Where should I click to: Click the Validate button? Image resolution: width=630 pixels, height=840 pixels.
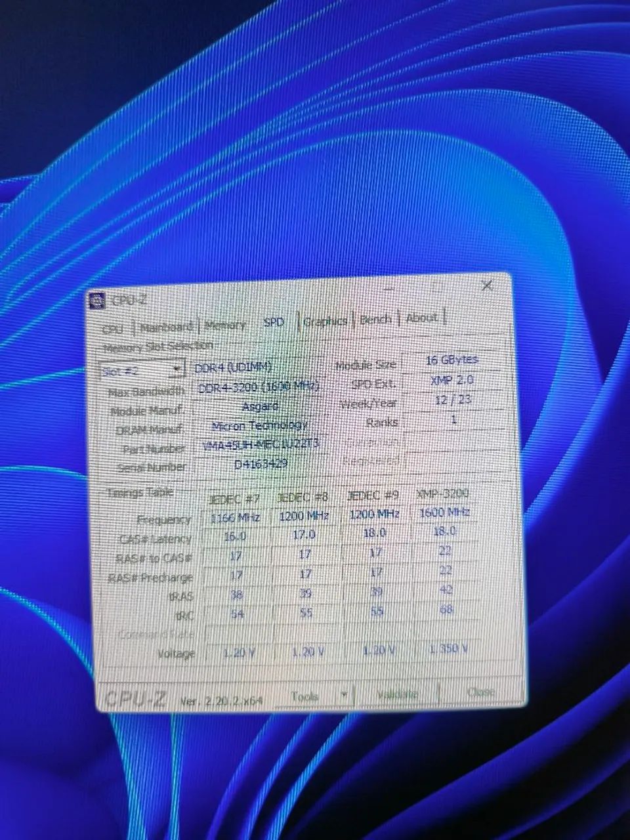tap(397, 694)
